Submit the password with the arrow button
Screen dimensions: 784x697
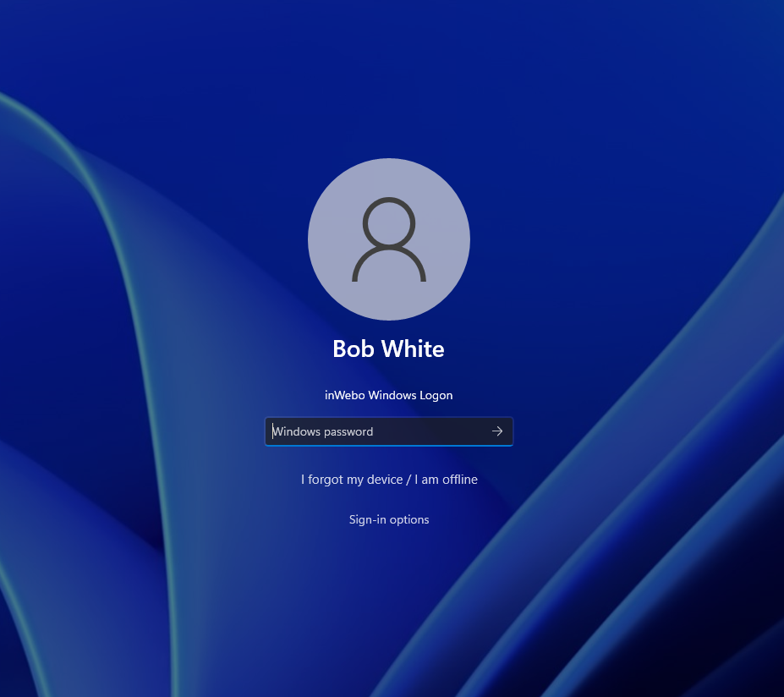497,431
